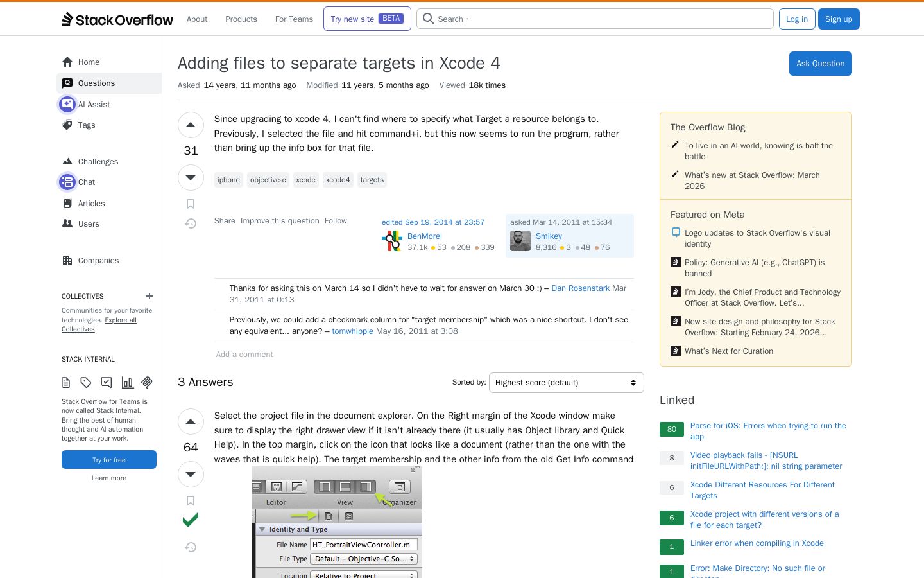Click Improve this question link
The width and height of the screenshot is (924, 578).
(280, 221)
